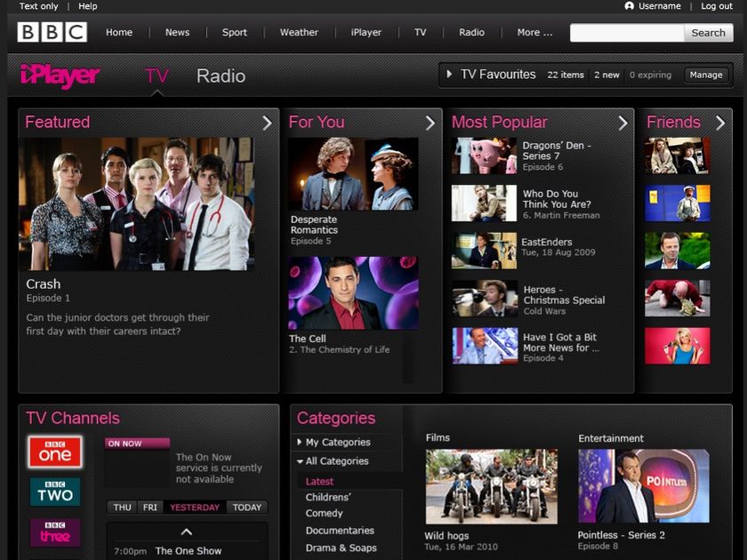Viewport: 747px width, 560px height.
Task: Select the Drama & Soaps category
Action: point(341,548)
